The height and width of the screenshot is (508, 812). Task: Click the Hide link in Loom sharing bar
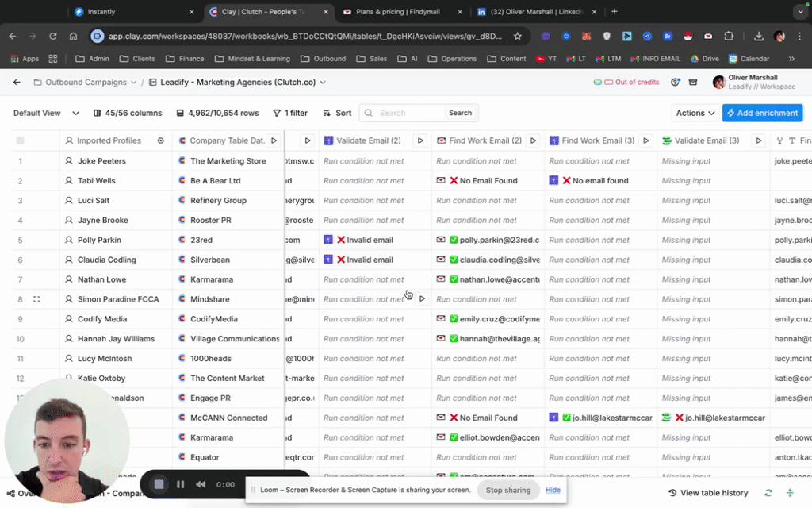[553, 490]
